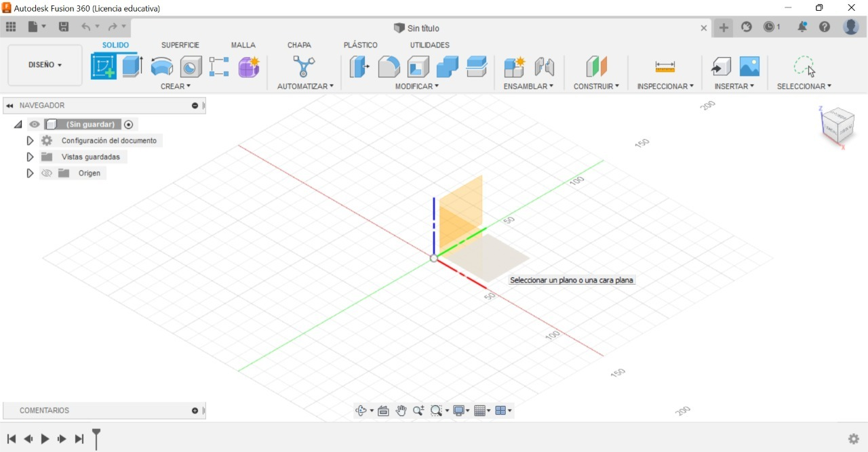This screenshot has height=452, width=868.
Task: Click the Notifications bell icon
Action: pyautogui.click(x=802, y=27)
